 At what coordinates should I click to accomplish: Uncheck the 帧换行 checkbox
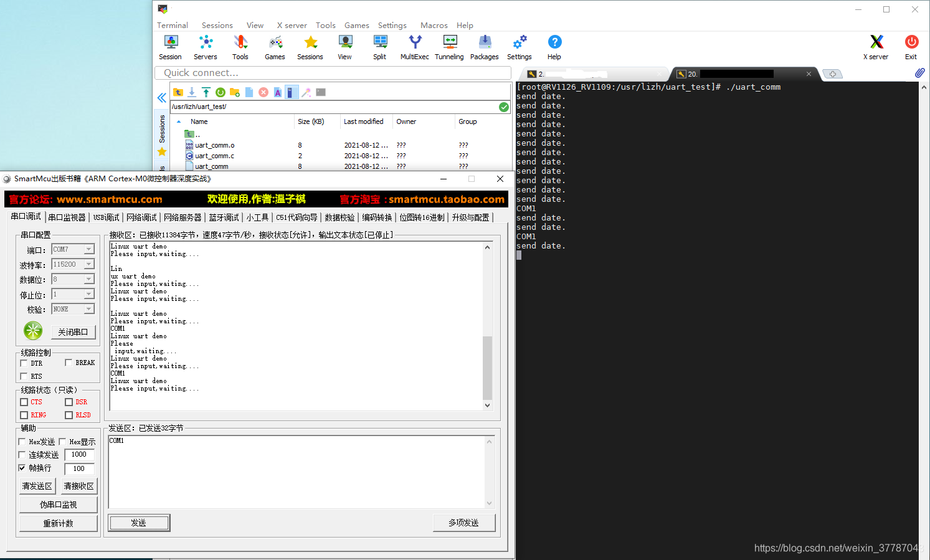[x=22, y=468]
